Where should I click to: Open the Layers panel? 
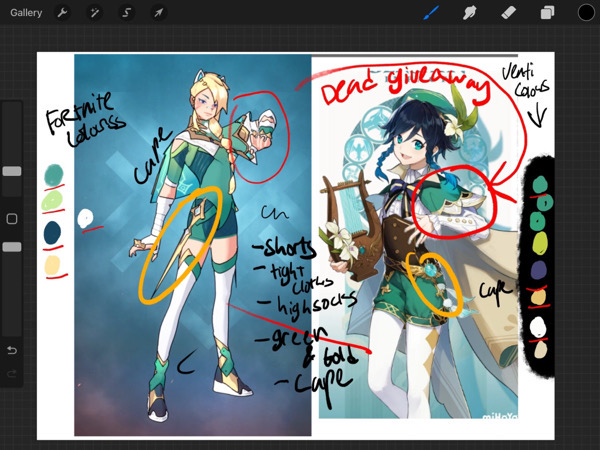pyautogui.click(x=547, y=13)
